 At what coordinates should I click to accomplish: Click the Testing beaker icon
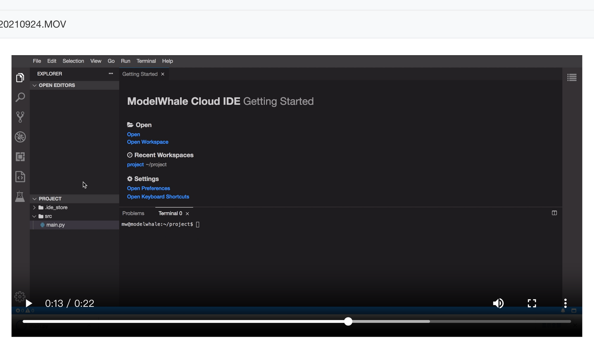(20, 196)
